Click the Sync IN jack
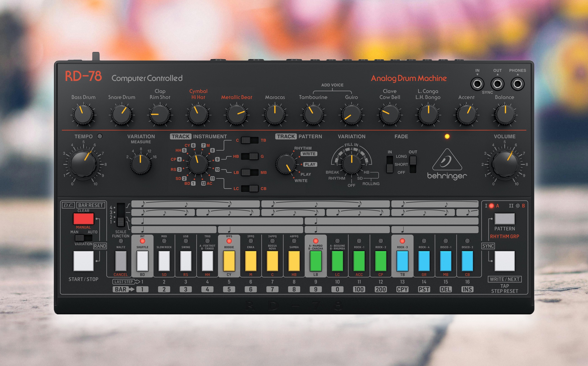 point(477,84)
